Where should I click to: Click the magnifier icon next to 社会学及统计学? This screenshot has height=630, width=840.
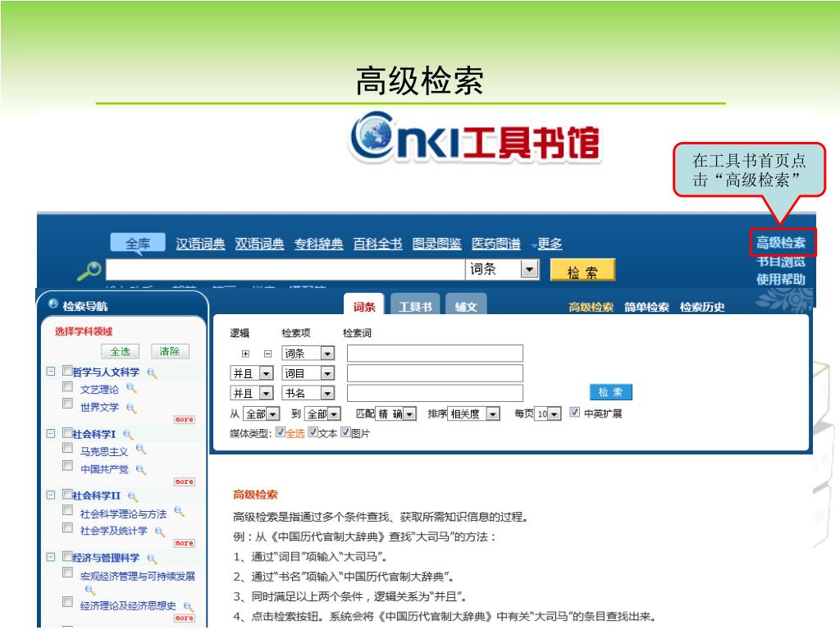tap(160, 532)
